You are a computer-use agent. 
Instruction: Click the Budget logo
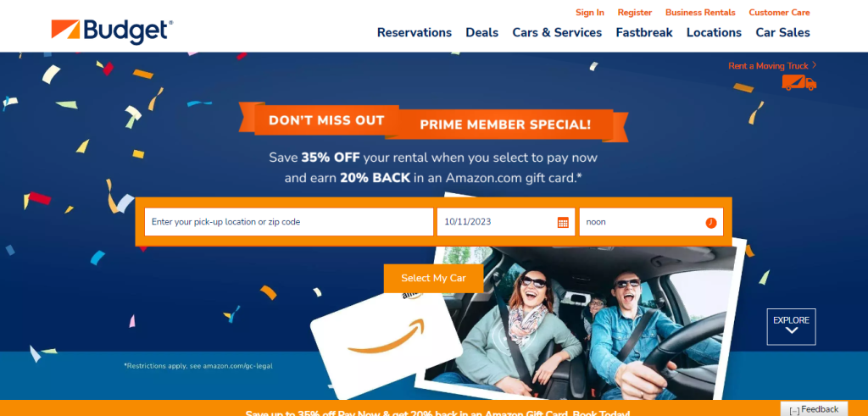pyautogui.click(x=112, y=31)
